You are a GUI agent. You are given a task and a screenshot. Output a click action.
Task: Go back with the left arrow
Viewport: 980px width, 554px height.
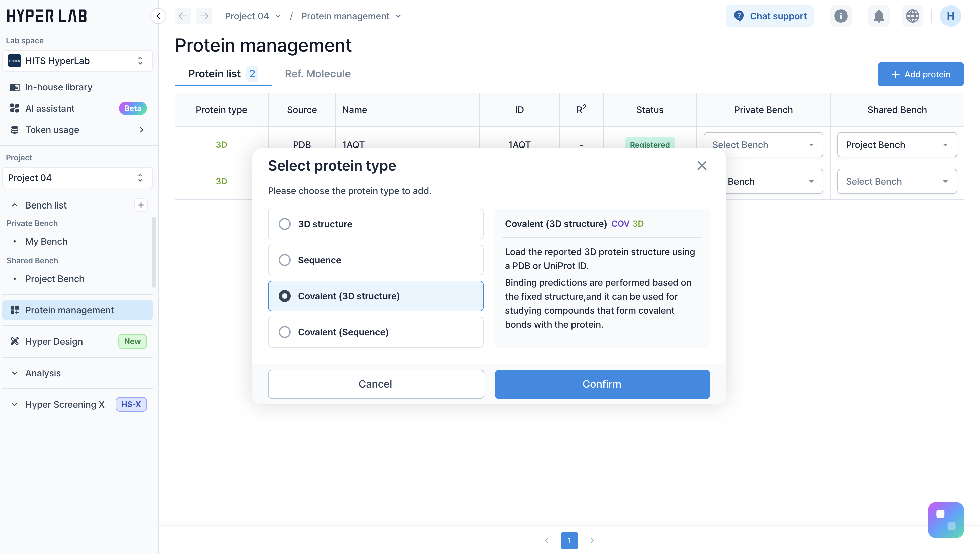pyautogui.click(x=183, y=16)
